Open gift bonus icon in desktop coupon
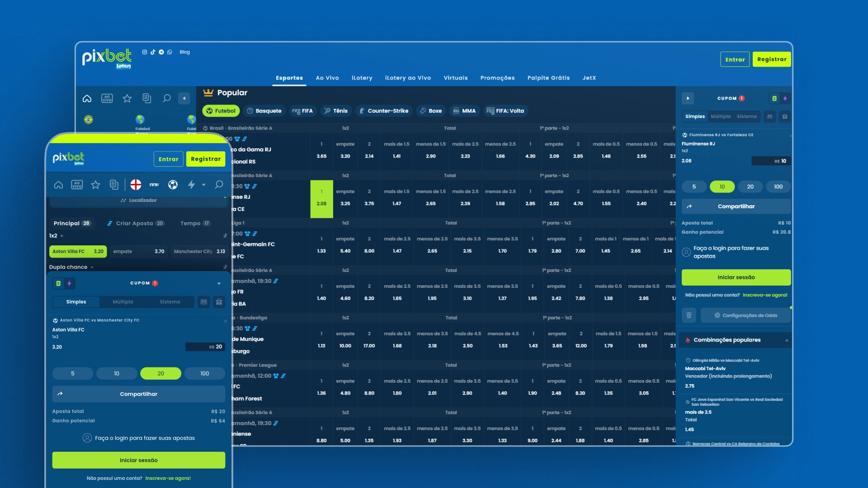 point(785,117)
